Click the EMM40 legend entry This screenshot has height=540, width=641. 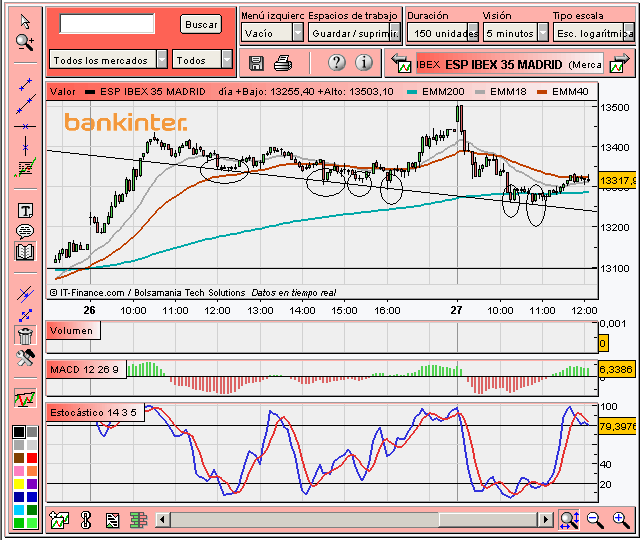[563, 91]
